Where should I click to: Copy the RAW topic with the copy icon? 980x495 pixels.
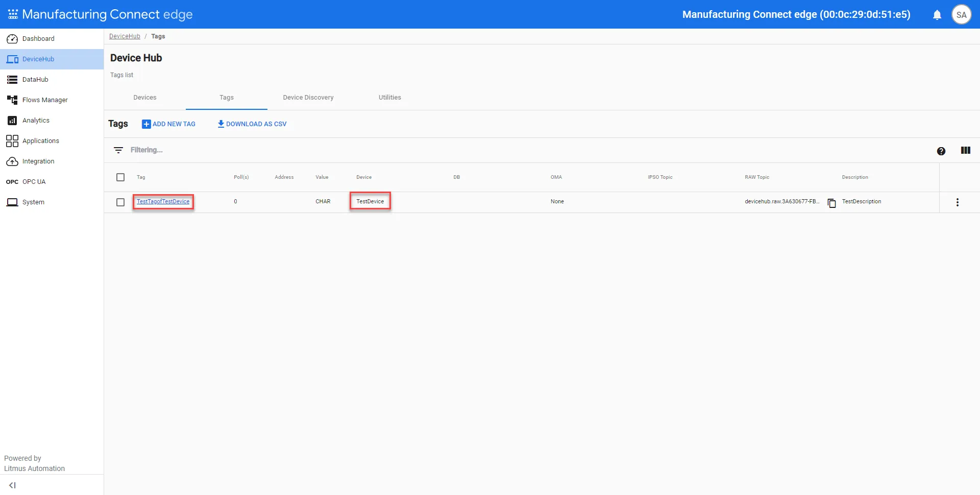pos(831,203)
